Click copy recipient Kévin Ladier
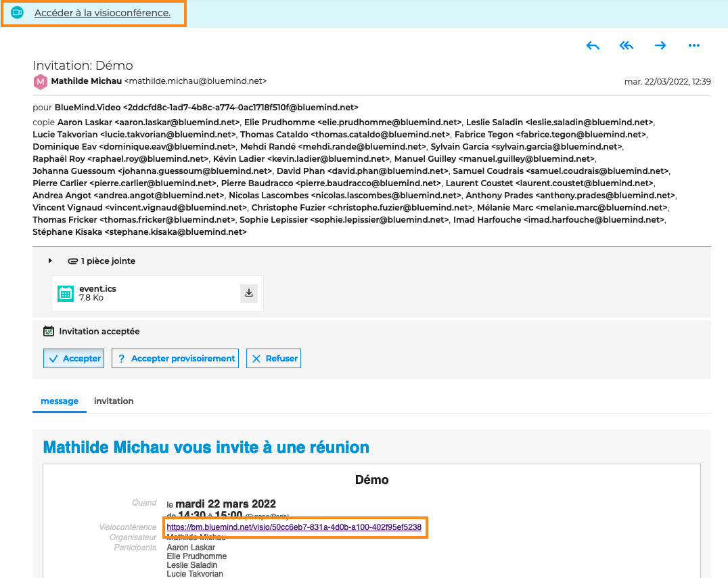This screenshot has width=728, height=578. click(x=301, y=158)
